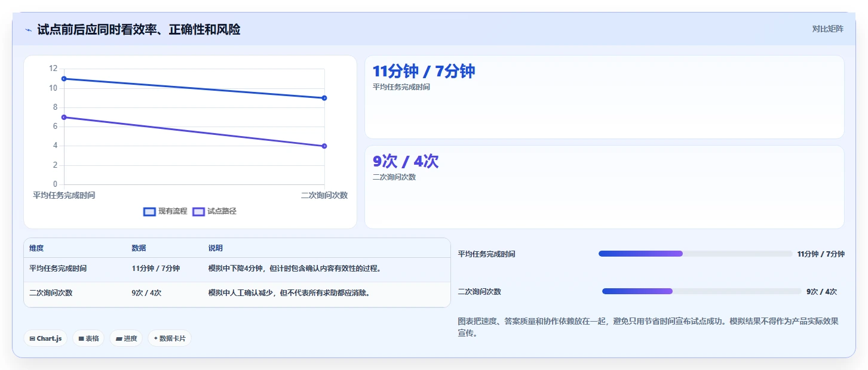
Task: Click the 数据卡片 tag chip
Action: tap(170, 338)
